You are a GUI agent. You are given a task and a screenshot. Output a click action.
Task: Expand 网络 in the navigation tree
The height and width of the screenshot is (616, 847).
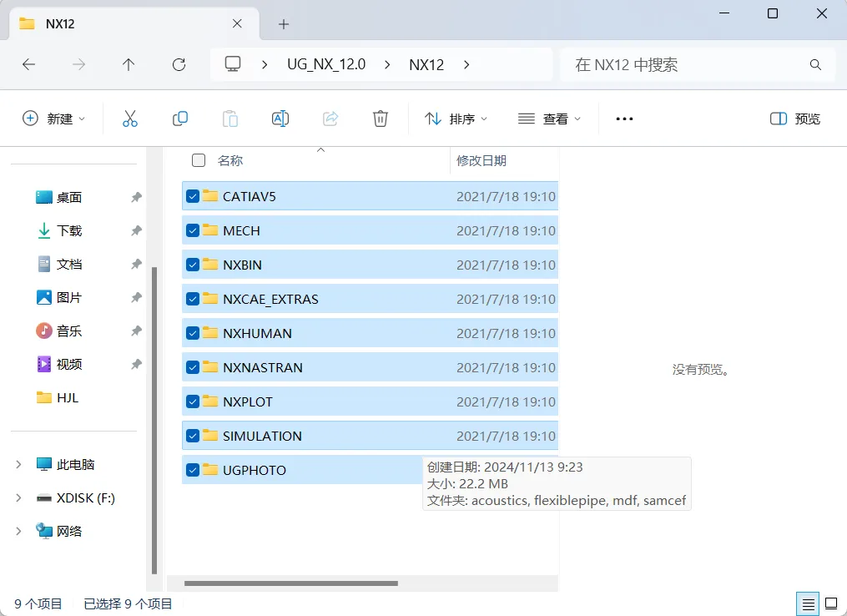tap(18, 532)
